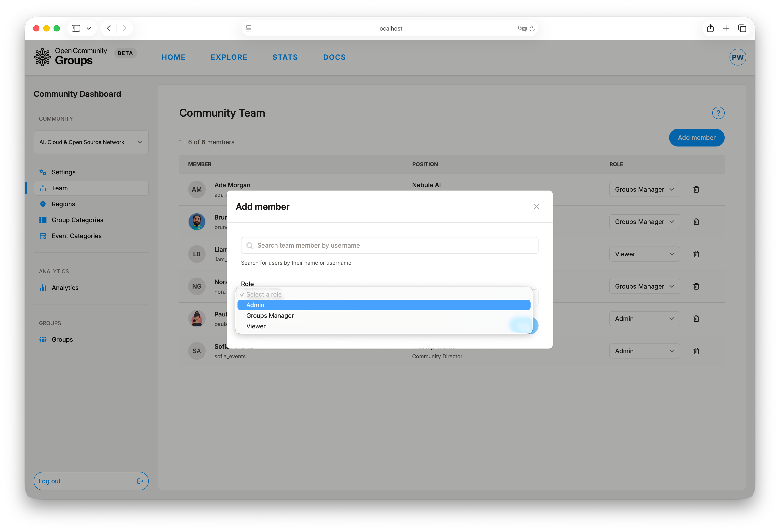The width and height of the screenshot is (780, 532).
Task: Click the help question mark icon
Action: pyautogui.click(x=718, y=113)
